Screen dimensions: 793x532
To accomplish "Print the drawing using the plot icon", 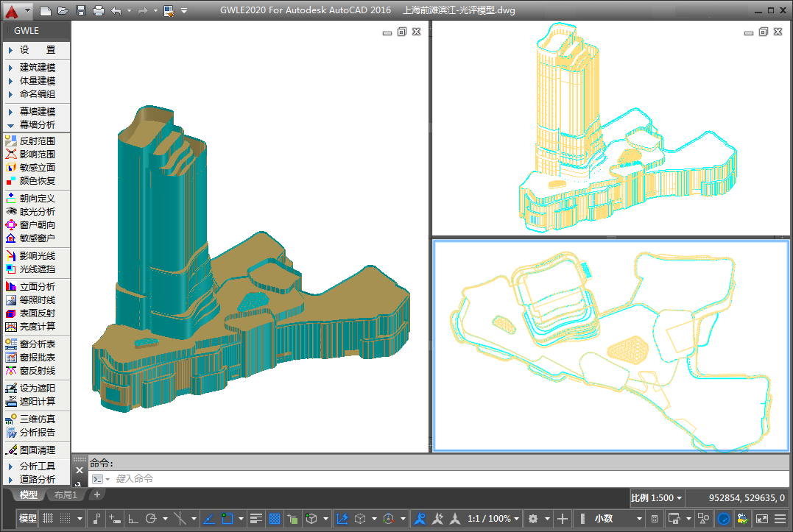I will pyautogui.click(x=99, y=10).
